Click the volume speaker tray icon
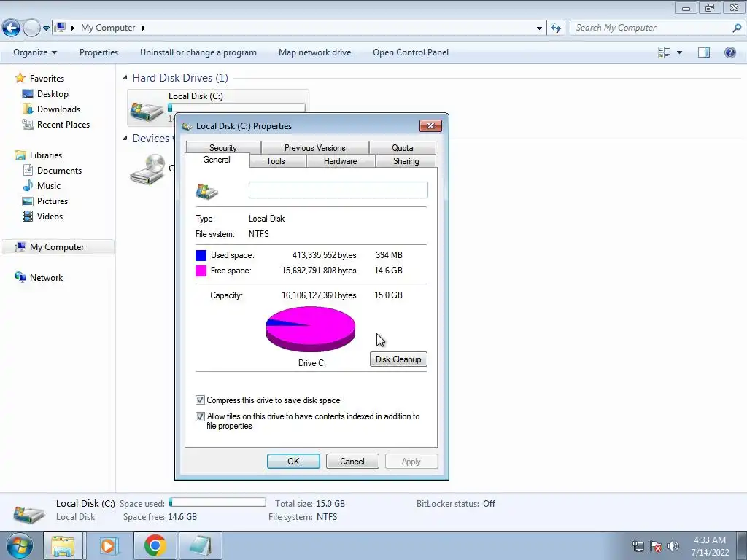Screen dimensions: 747x560 [673, 545]
